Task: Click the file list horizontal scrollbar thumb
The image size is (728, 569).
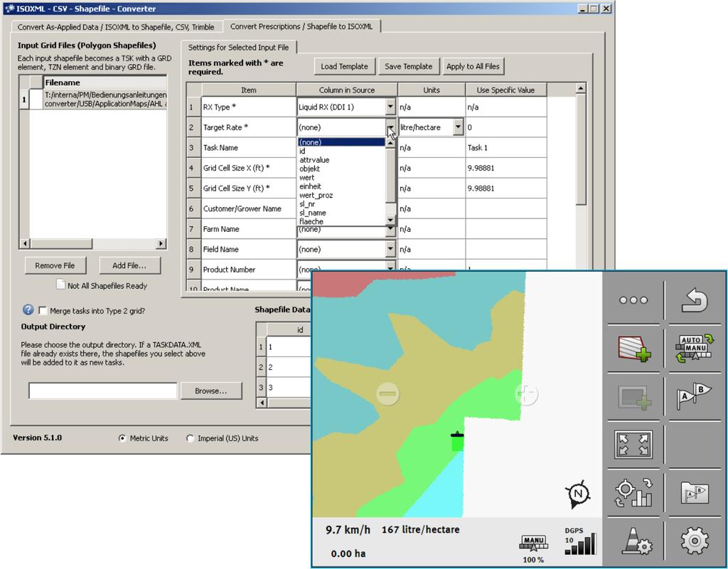Action: [x=62, y=243]
